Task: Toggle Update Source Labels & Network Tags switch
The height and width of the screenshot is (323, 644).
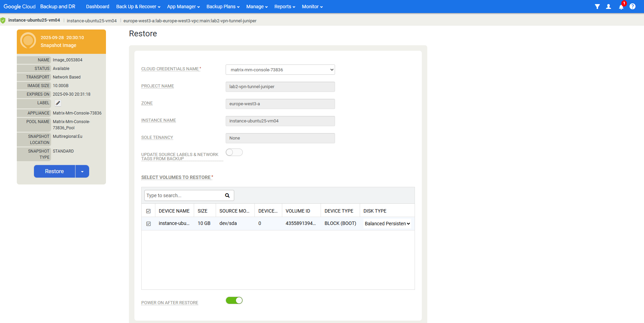Action: coord(234,152)
